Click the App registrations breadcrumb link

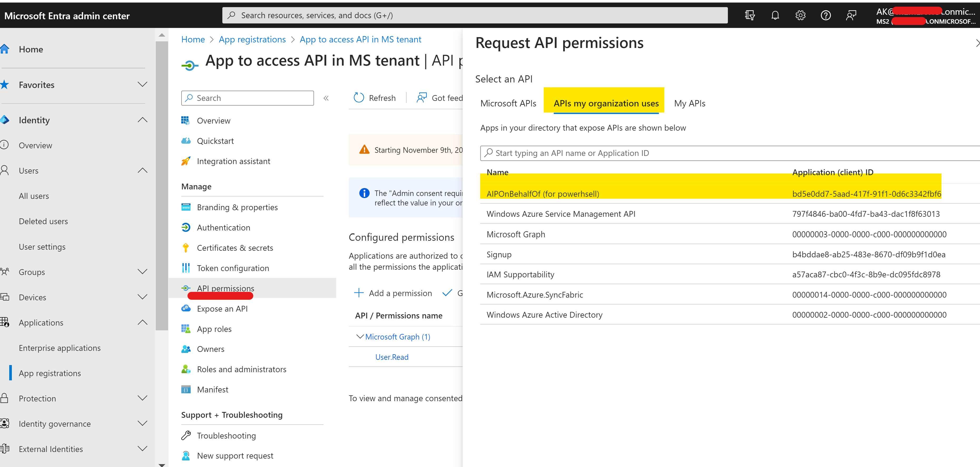click(252, 40)
